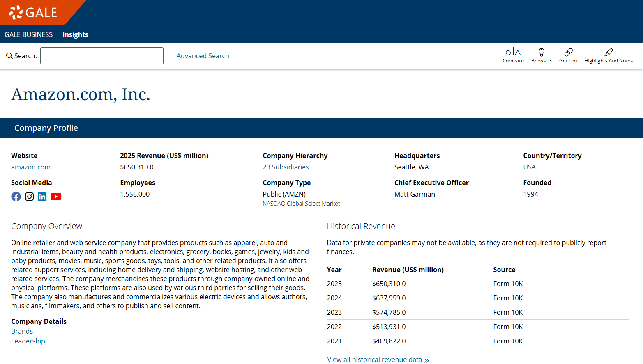Open Amazon's Facebook page icon

(x=16, y=197)
